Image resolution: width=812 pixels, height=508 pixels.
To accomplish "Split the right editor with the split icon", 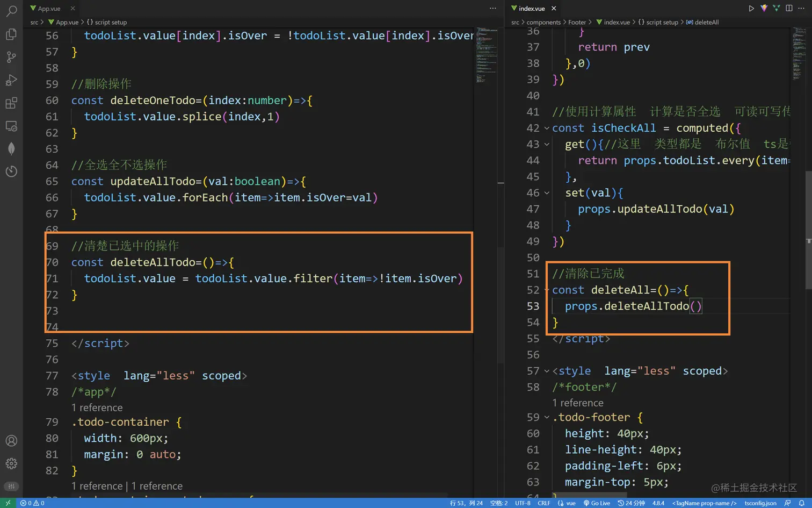I will (x=789, y=8).
